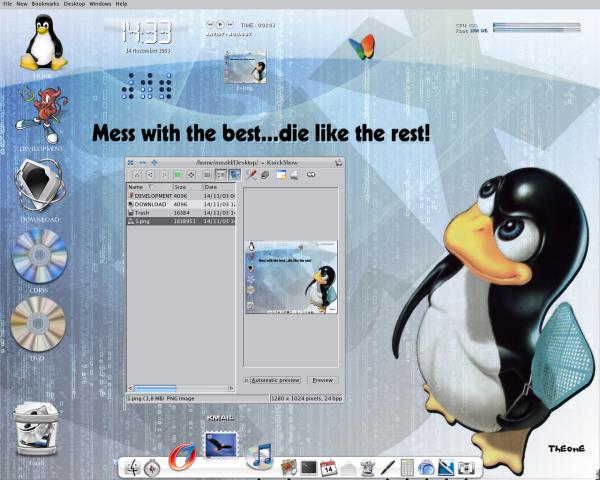The width and height of the screenshot is (600, 480).
Task: Open the Bookmarks menu
Action: tap(46, 4)
